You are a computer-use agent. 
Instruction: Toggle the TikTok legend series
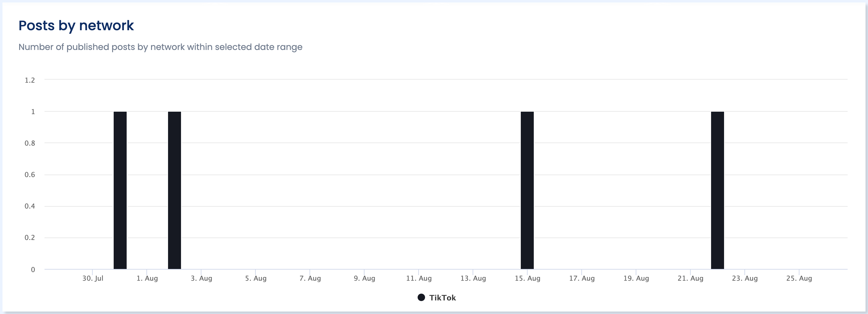442,298
